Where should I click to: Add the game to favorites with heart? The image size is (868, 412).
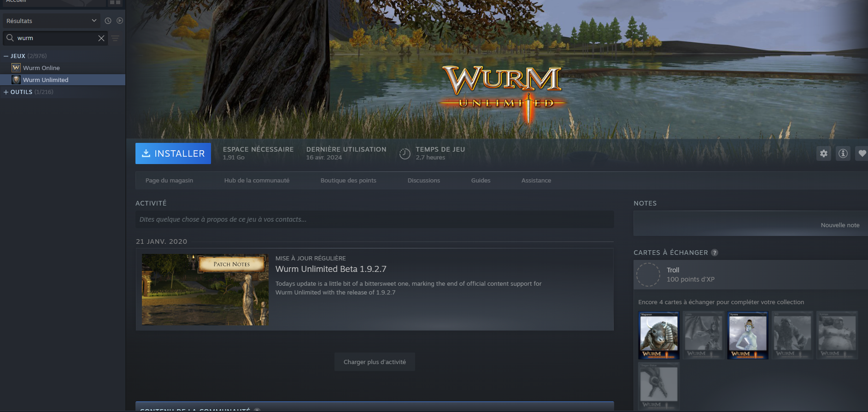862,153
